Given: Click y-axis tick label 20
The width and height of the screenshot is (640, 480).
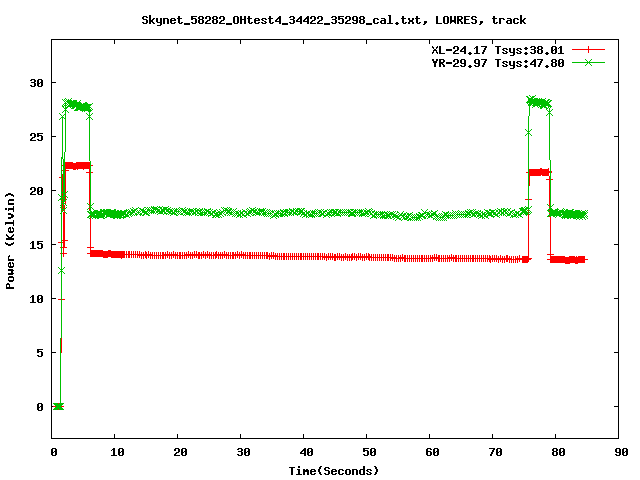Looking at the screenshot, I should coord(37,191).
